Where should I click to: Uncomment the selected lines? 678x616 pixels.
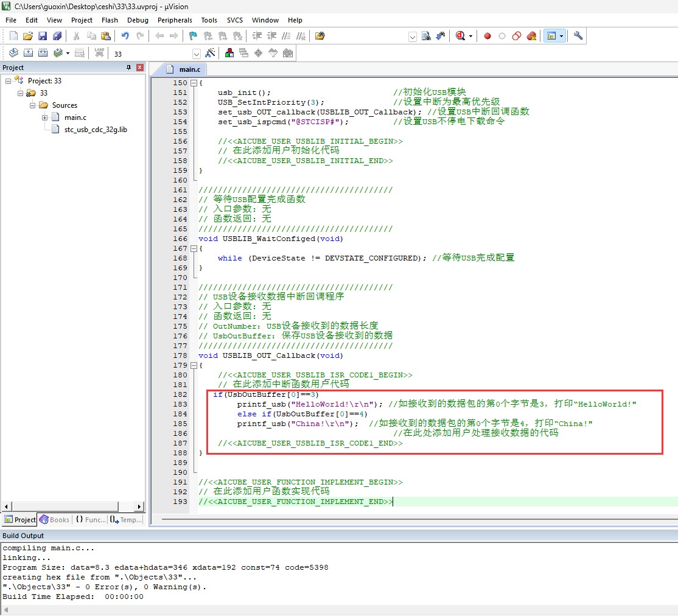coord(301,36)
